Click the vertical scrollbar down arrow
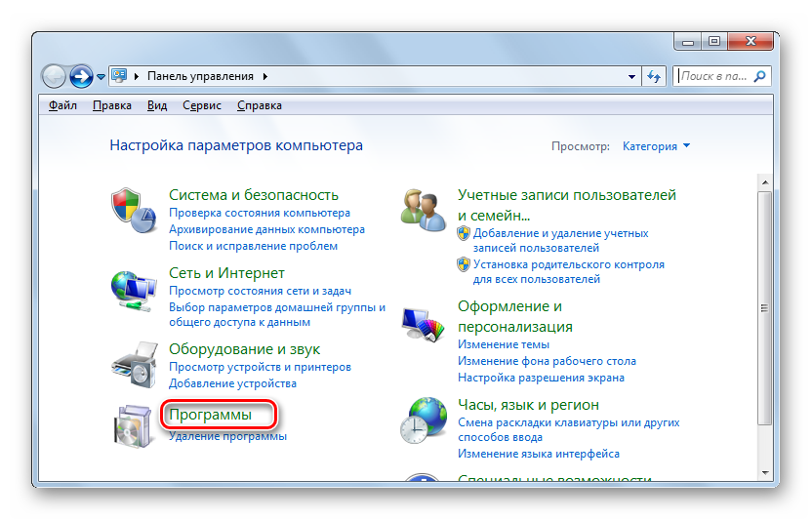 [x=765, y=473]
